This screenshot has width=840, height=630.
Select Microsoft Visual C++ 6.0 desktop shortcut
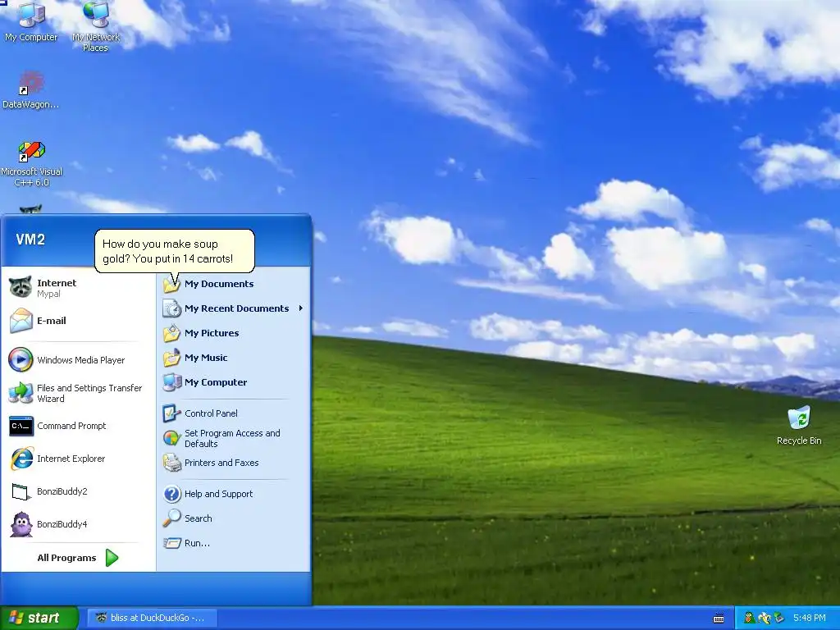coord(32,163)
